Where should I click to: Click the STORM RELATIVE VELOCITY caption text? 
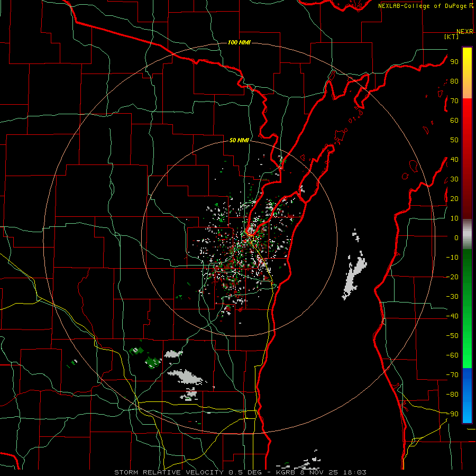[169, 472]
